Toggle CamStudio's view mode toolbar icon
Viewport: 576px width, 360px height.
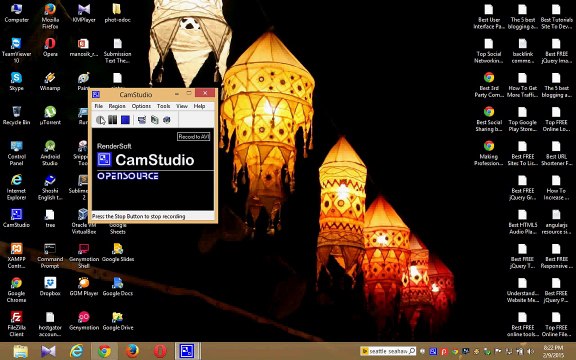142,120
